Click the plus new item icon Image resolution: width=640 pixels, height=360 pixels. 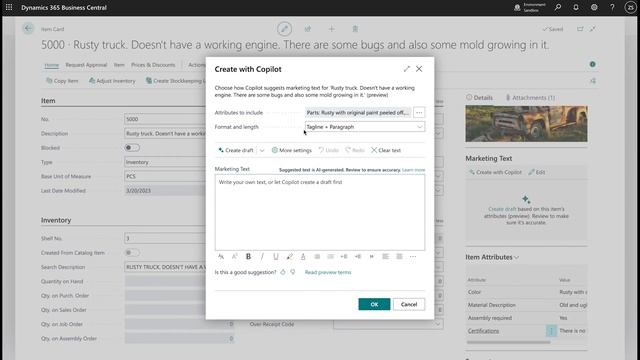tap(331, 29)
